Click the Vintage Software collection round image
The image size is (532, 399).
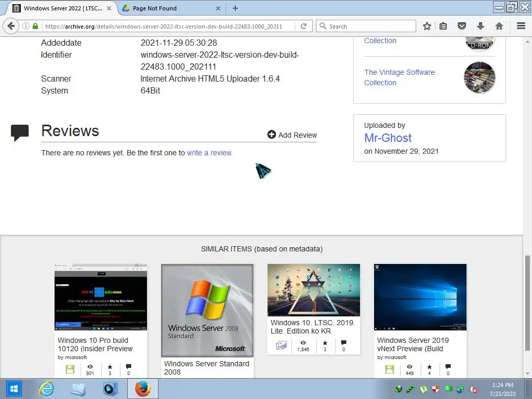(480, 77)
